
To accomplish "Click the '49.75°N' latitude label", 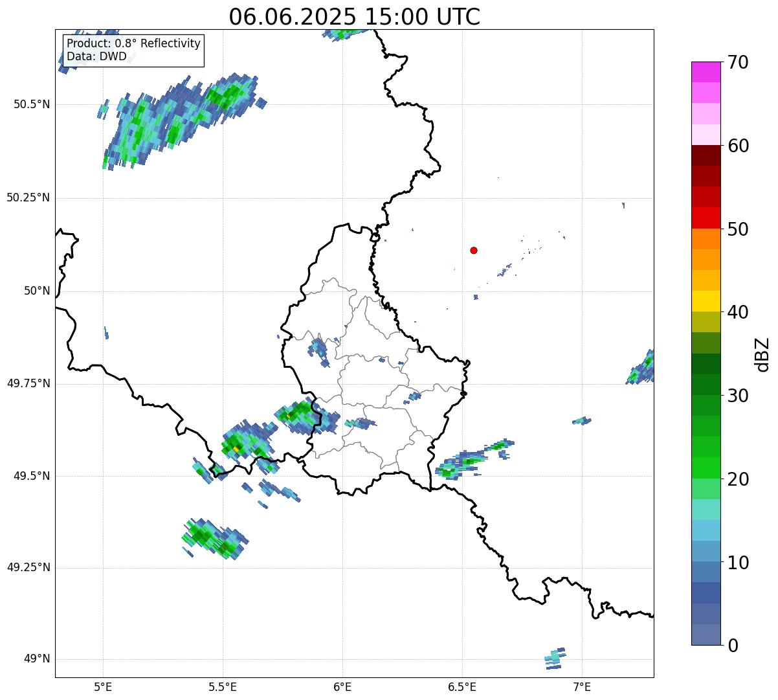I will click(x=28, y=383).
